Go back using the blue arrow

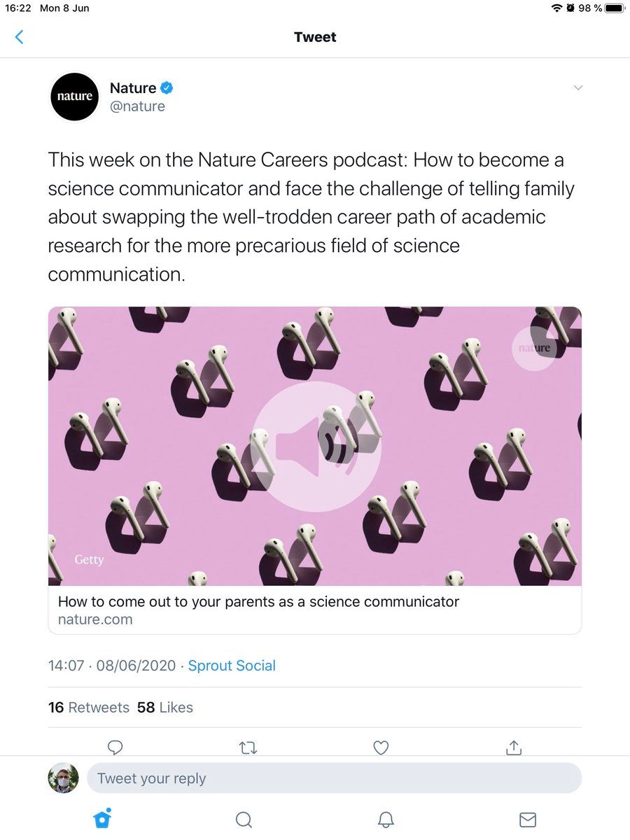tap(20, 37)
